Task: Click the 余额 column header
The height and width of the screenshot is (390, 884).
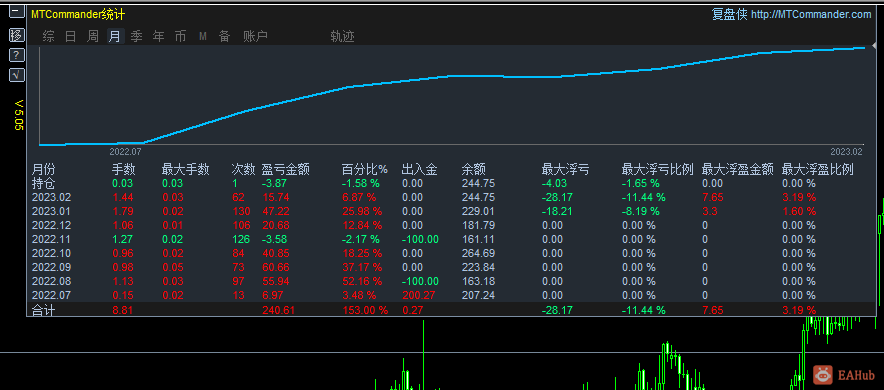Action: [x=474, y=170]
